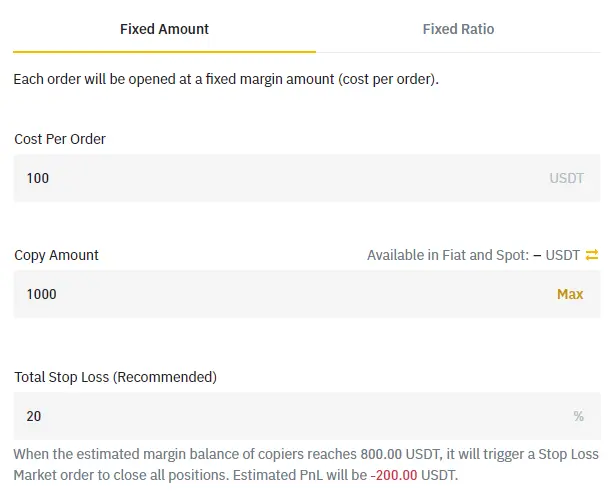Click the fixed margin amount description text
The image size is (614, 502).
(226, 78)
